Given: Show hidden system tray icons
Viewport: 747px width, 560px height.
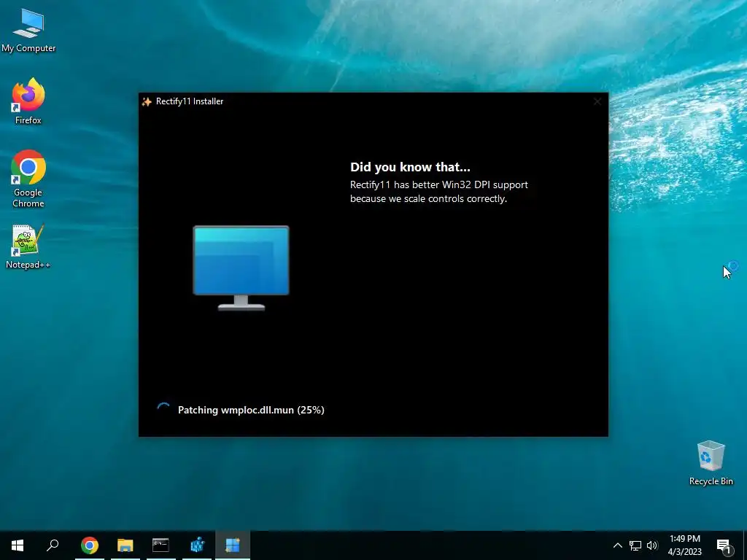Looking at the screenshot, I should [x=617, y=545].
